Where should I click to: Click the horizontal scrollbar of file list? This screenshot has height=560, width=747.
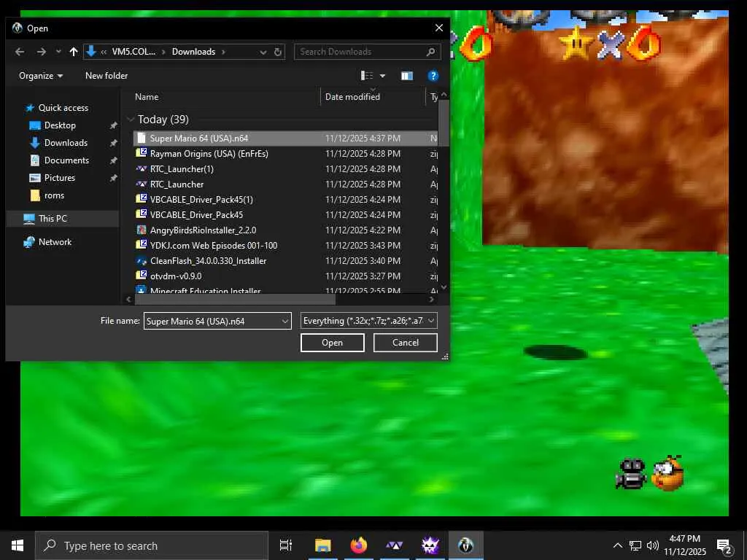(235, 300)
